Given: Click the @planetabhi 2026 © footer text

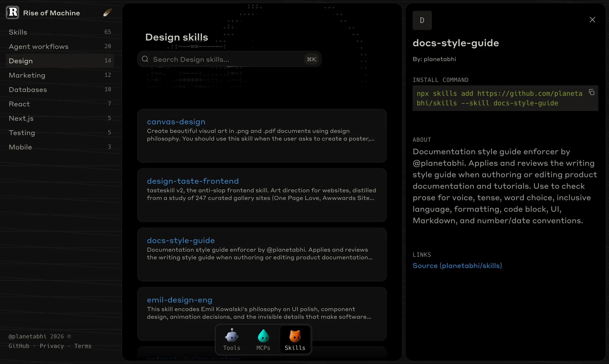Looking at the screenshot, I should pos(40,336).
